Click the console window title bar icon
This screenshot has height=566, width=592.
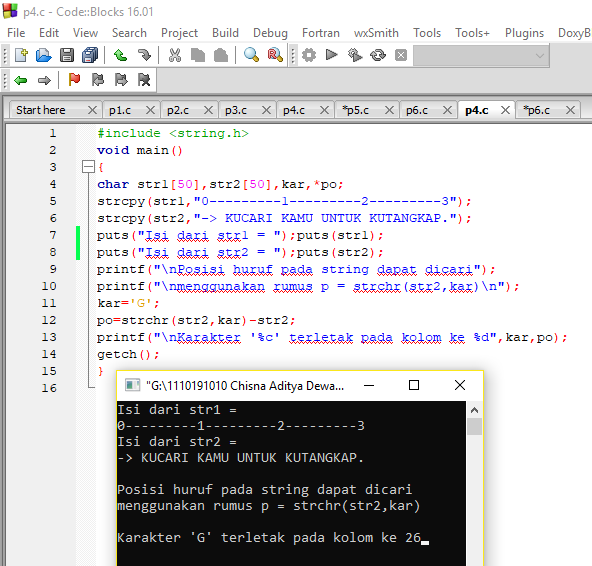tap(133, 385)
